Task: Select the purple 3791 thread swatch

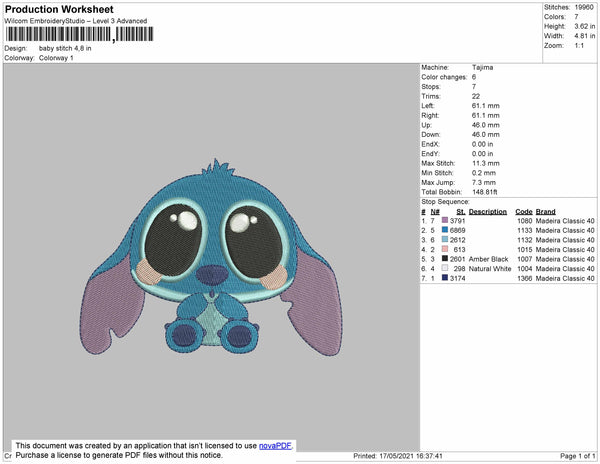Action: coord(445,220)
